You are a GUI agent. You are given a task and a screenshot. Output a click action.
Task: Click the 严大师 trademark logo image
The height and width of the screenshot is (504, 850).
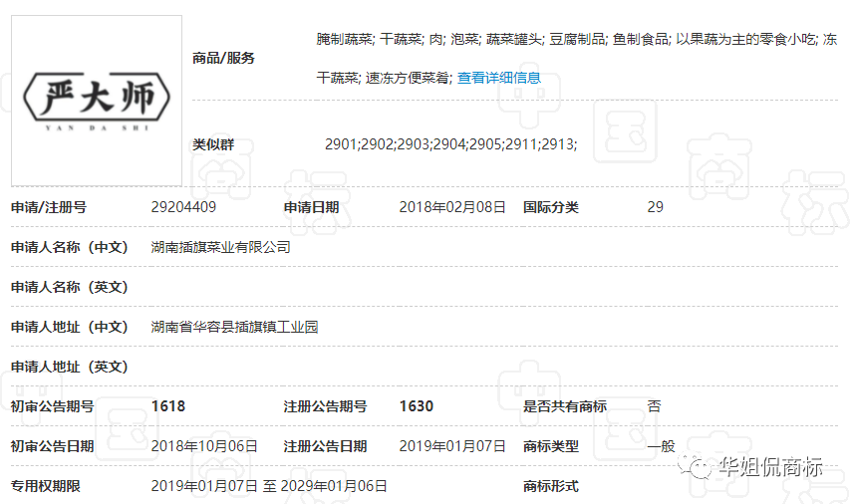(x=97, y=100)
